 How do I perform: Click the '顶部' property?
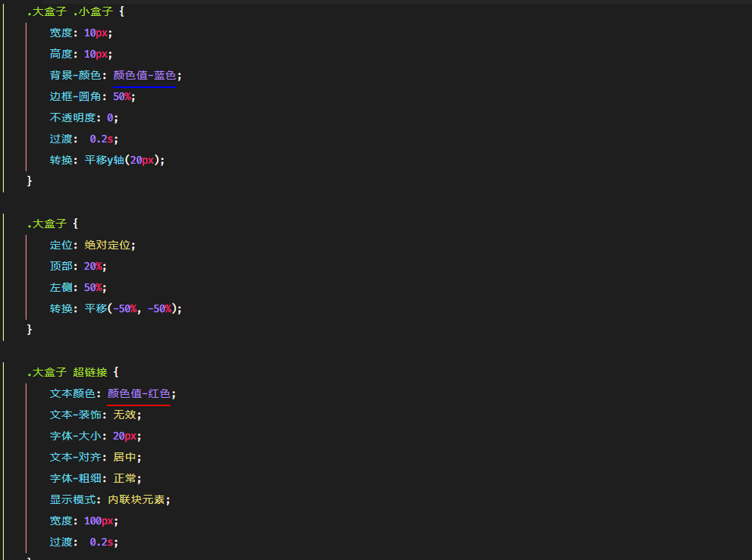coord(61,266)
